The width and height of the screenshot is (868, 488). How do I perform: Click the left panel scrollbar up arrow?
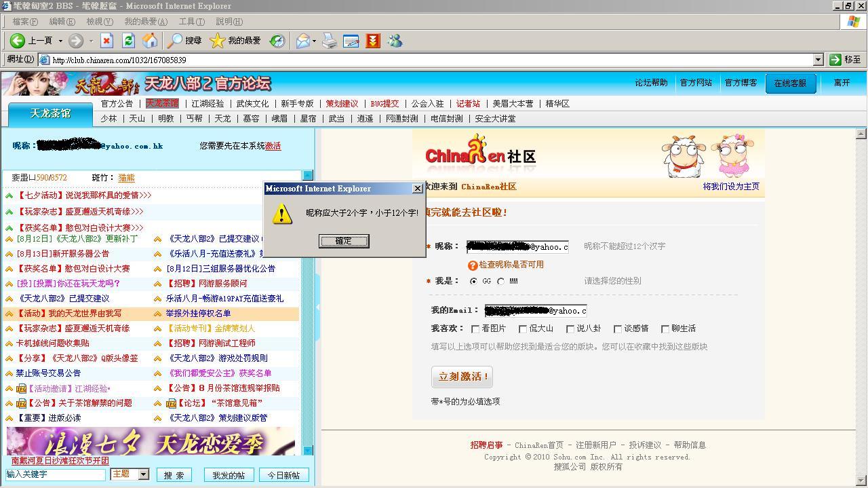point(308,175)
